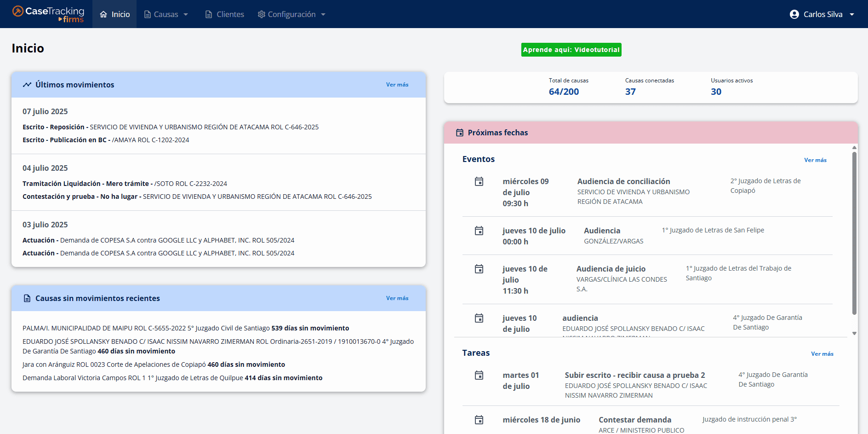The image size is (868, 434).
Task: Open the Carlos Silva user menu
Action: click(x=823, y=14)
